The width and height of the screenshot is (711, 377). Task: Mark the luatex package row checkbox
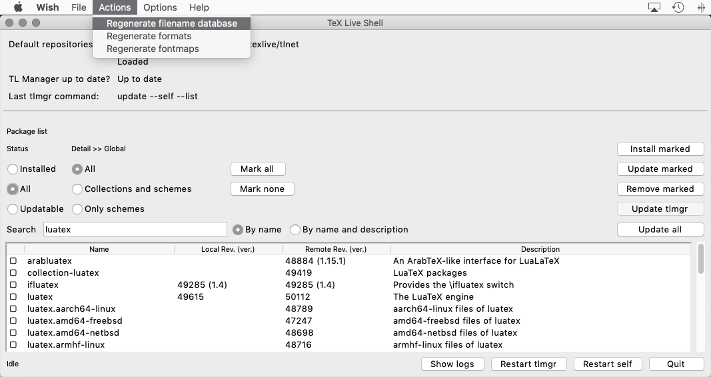click(x=14, y=297)
